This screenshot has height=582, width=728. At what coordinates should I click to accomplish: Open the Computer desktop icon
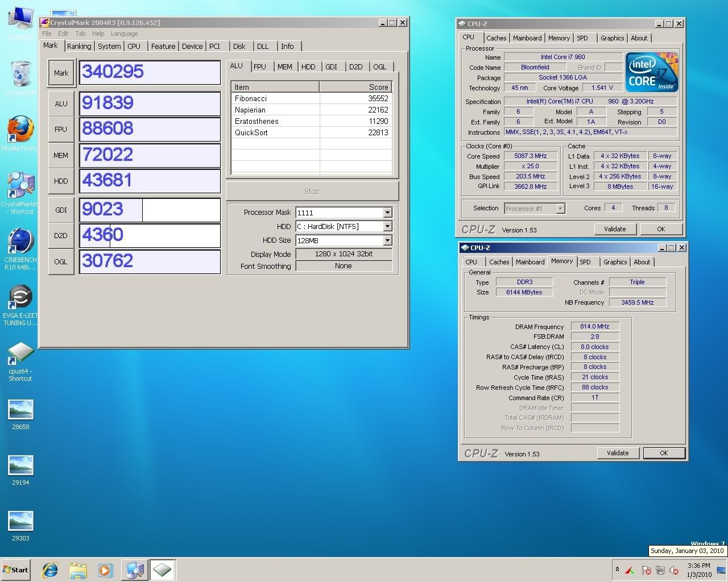(20, 23)
